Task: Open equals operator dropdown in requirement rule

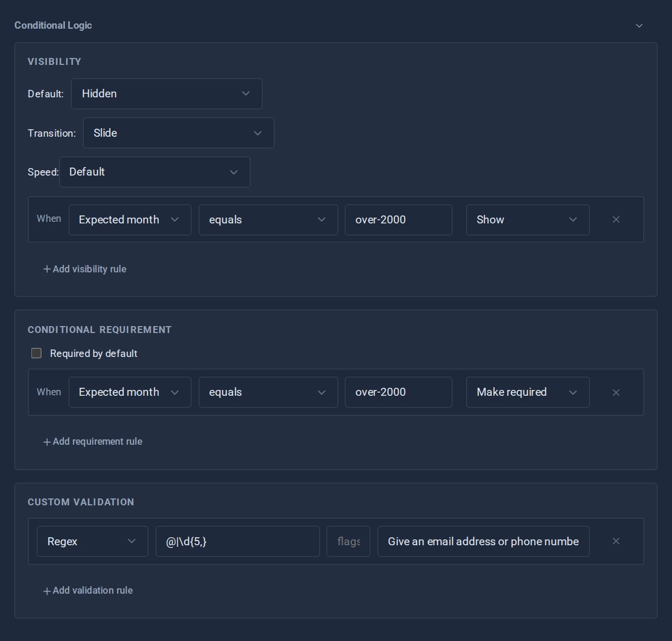Action: click(x=268, y=392)
